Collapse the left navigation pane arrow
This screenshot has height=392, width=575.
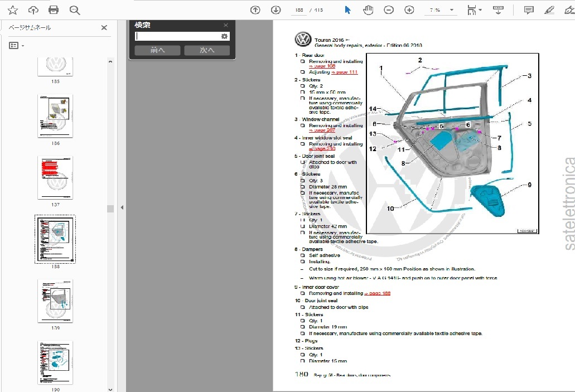[x=122, y=207]
